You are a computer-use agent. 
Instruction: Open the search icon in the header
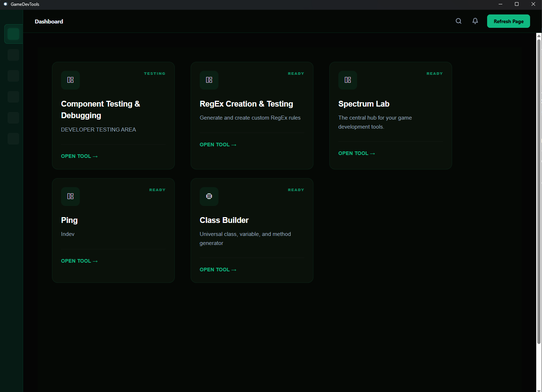tap(459, 21)
